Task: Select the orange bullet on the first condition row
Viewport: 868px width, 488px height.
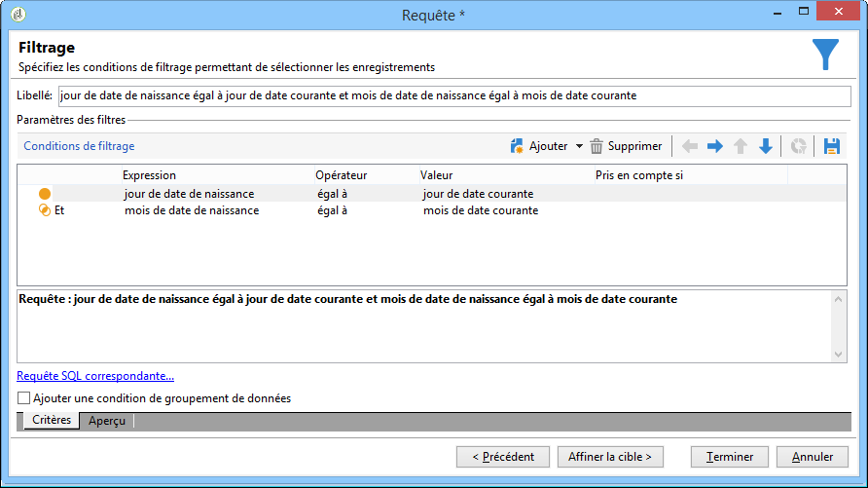Action: pyautogui.click(x=45, y=194)
